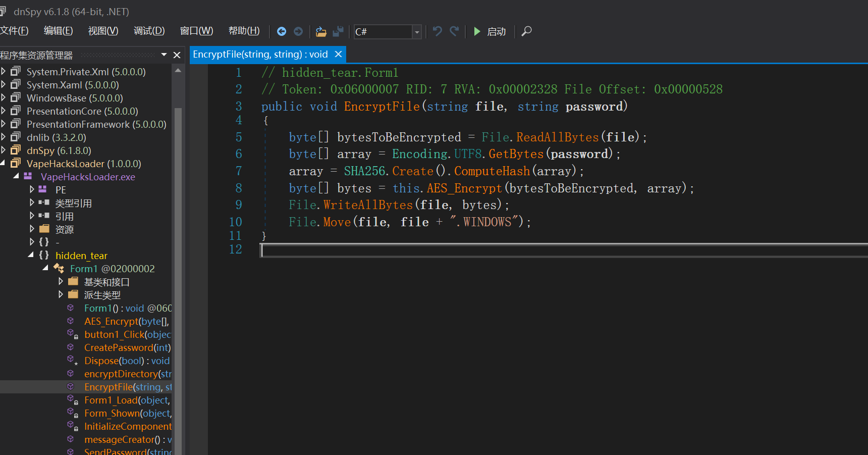Select Form1() : void constructor in tree
Screen dimensions: 868x455
[128, 308]
